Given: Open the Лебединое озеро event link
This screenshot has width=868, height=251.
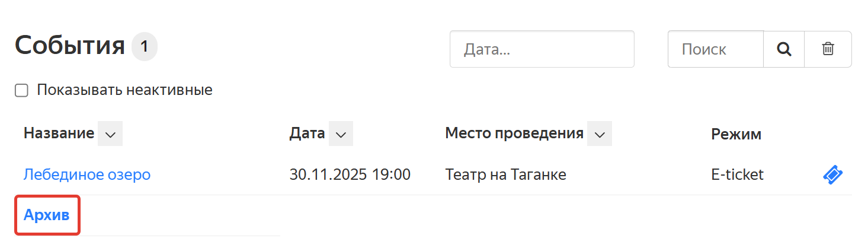Looking at the screenshot, I should [x=87, y=174].
